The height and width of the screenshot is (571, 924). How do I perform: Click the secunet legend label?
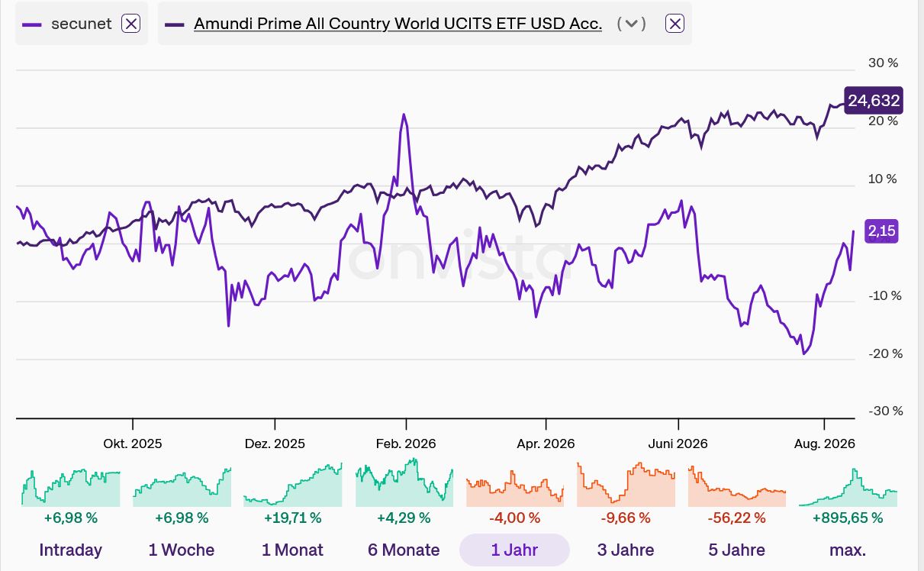(x=82, y=24)
